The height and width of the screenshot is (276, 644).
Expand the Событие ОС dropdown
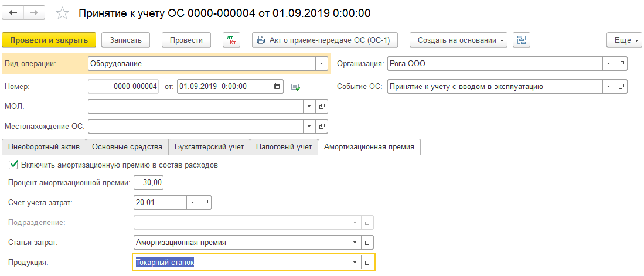[609, 86]
